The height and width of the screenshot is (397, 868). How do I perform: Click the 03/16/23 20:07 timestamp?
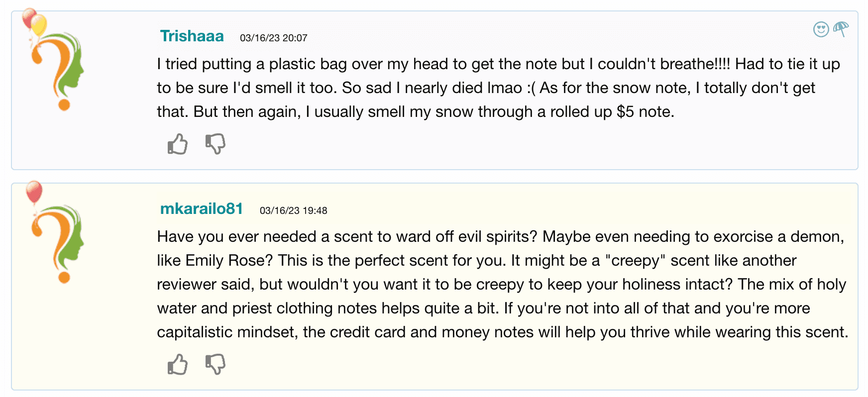click(x=273, y=38)
